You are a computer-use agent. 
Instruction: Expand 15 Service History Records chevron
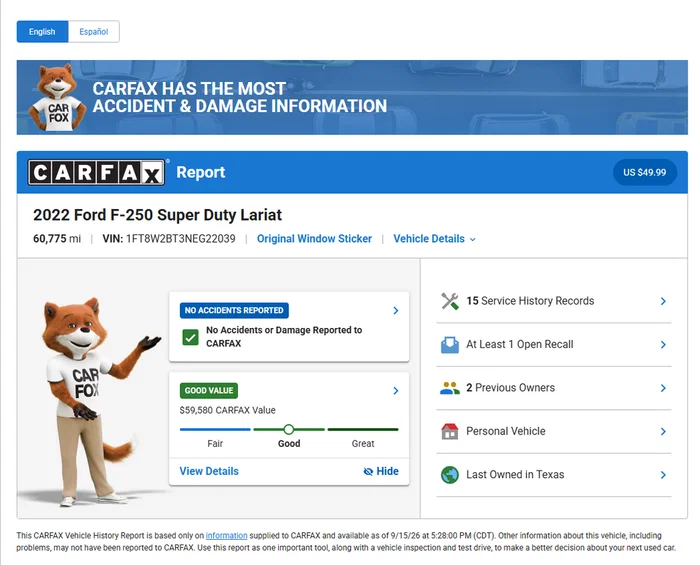click(x=663, y=301)
